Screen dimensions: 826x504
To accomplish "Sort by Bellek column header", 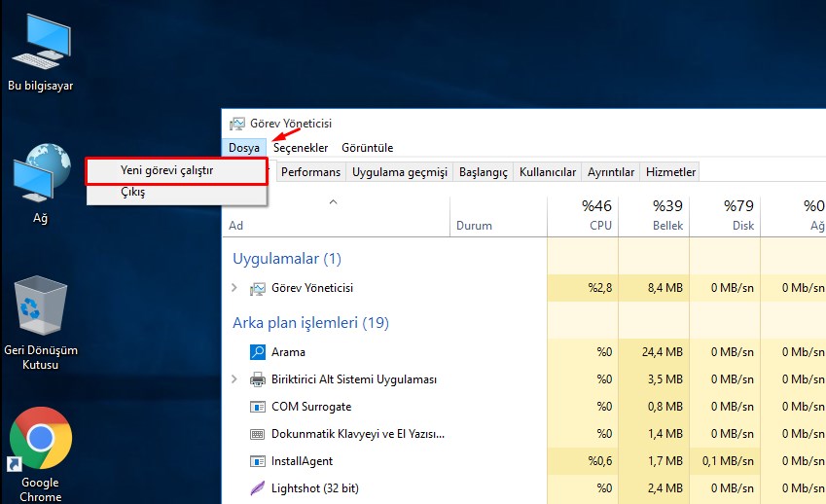I will 667,215.
